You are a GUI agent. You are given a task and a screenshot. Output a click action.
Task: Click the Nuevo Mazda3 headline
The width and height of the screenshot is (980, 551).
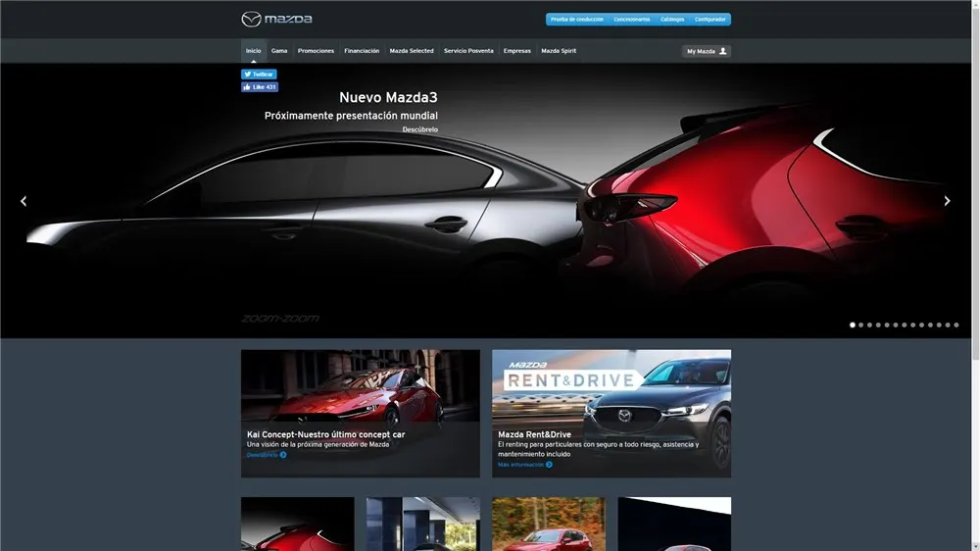pyautogui.click(x=388, y=97)
